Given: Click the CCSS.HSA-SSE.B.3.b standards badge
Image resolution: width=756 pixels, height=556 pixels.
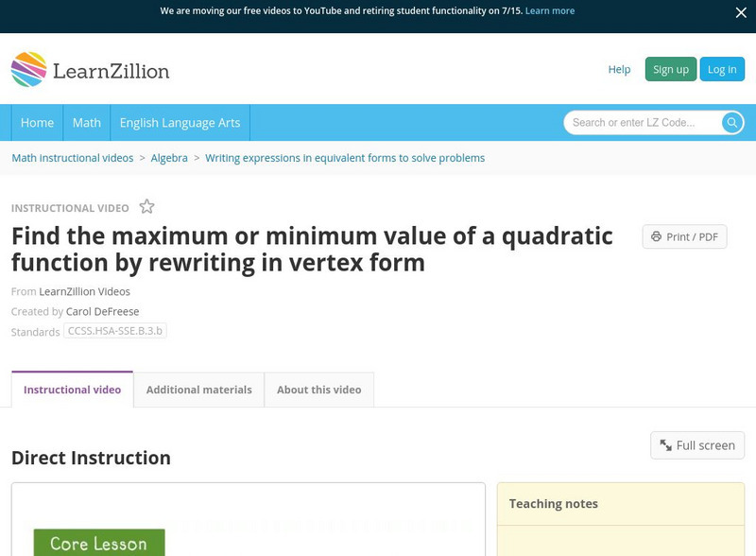Looking at the screenshot, I should pos(114,332).
